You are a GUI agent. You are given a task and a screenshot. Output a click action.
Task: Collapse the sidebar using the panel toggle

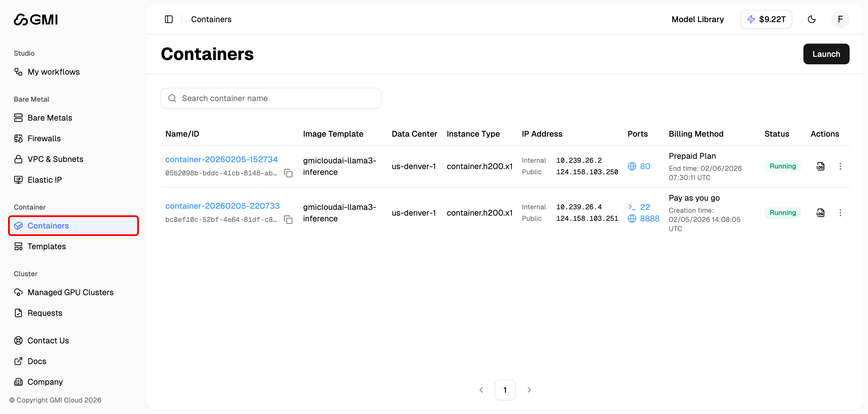168,19
